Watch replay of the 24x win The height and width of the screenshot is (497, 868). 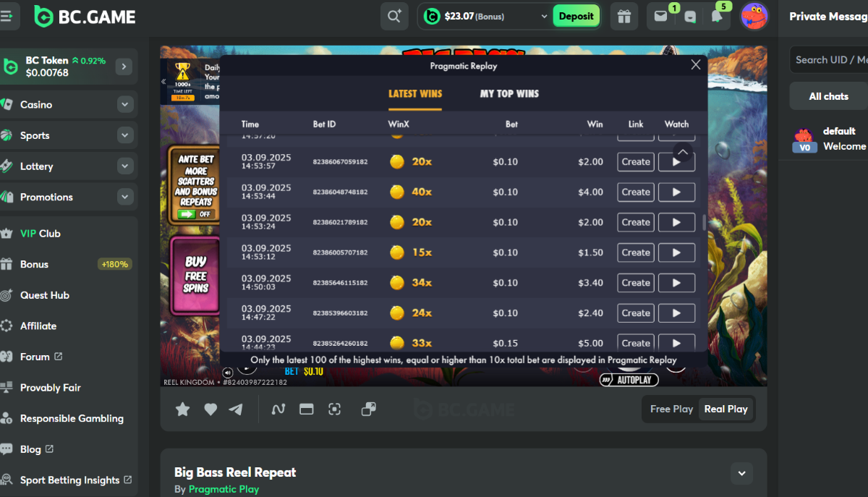click(x=677, y=313)
